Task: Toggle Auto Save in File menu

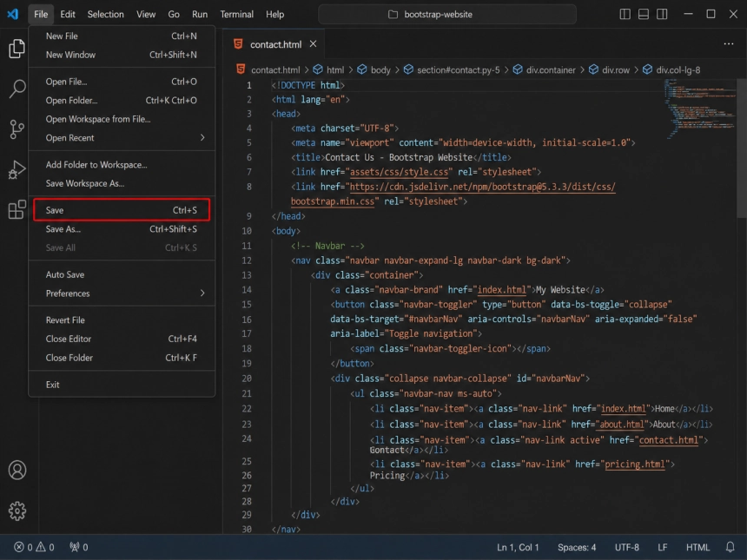Action: [122, 274]
